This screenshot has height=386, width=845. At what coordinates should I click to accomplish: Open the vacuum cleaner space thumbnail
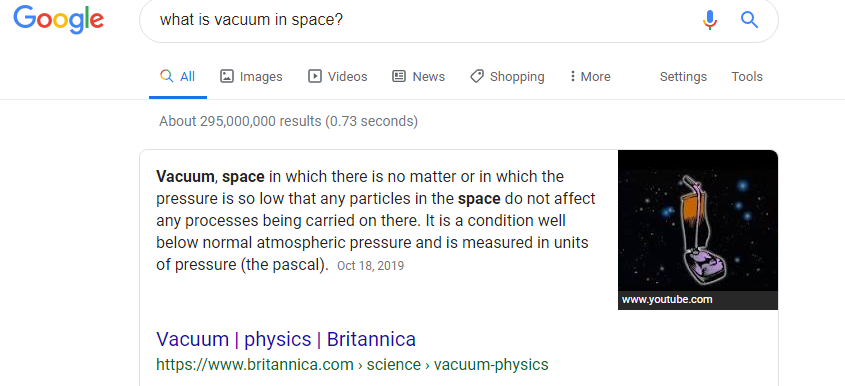click(x=698, y=230)
